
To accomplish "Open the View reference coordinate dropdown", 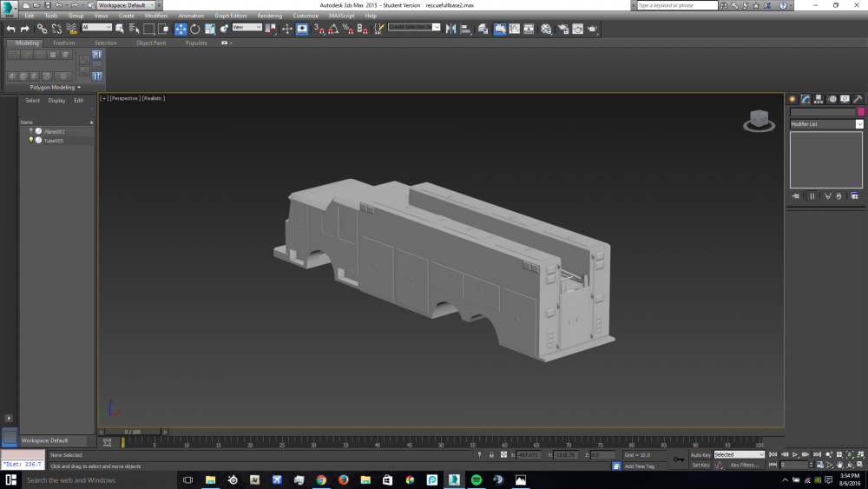I will point(247,28).
